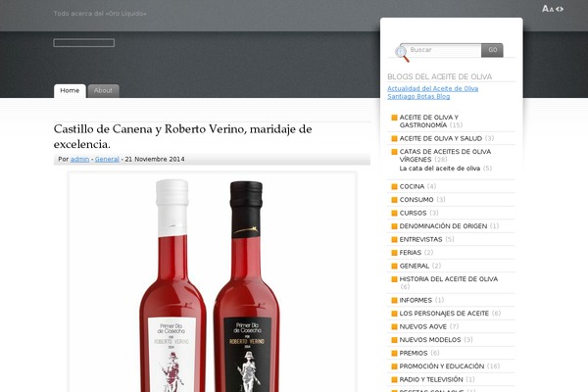Open the Castillo de Canena article title

click(182, 136)
